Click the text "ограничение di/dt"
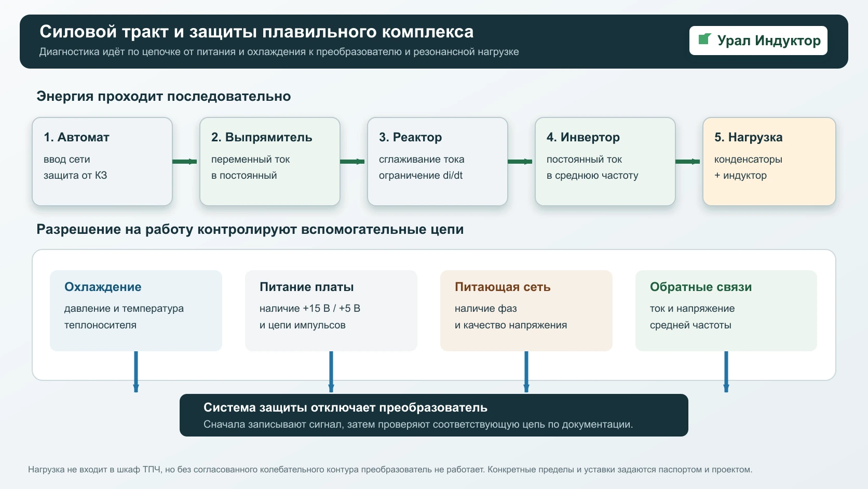 click(x=421, y=176)
